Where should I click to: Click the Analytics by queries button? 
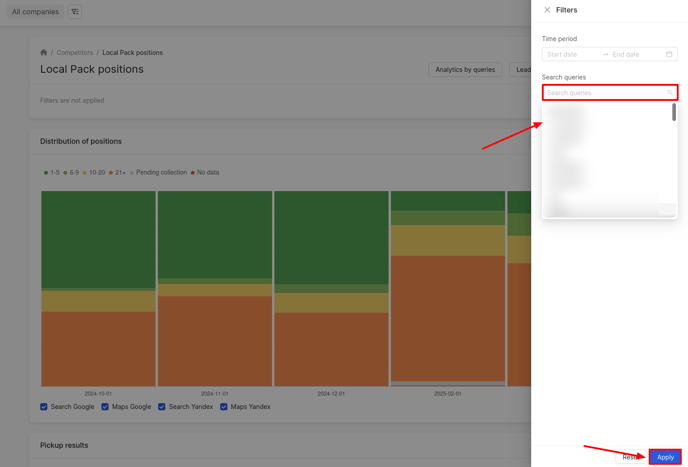(465, 70)
